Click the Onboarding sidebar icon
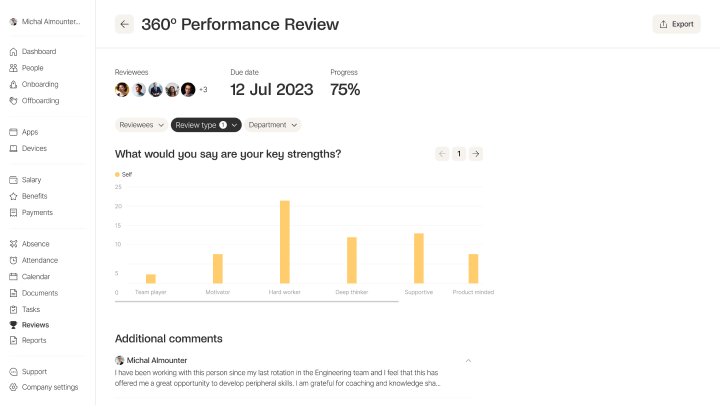 (x=13, y=84)
